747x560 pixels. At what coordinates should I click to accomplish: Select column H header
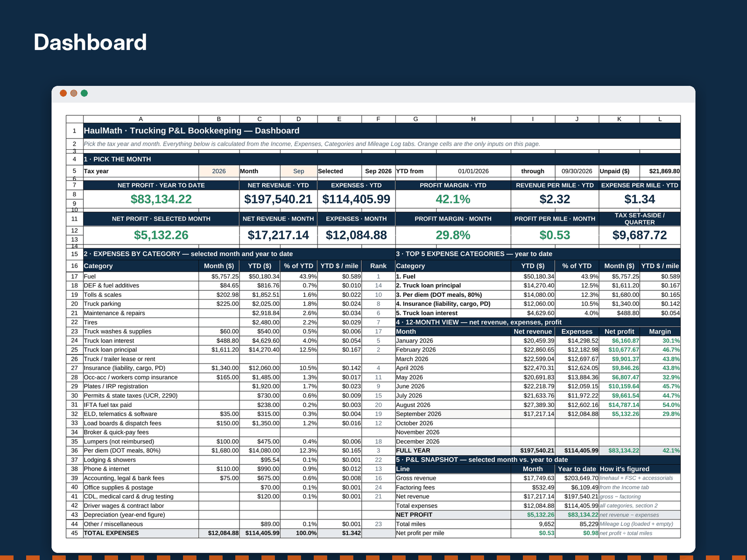[x=473, y=119]
